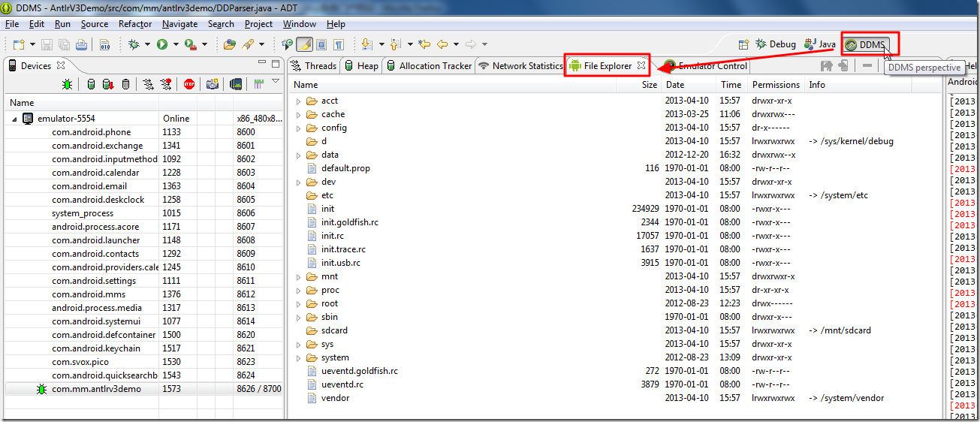Minimize the Devices panel
980x422 pixels.
262,62
